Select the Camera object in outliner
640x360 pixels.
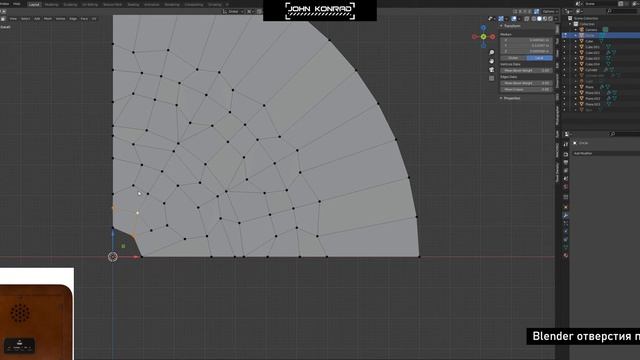pos(591,29)
